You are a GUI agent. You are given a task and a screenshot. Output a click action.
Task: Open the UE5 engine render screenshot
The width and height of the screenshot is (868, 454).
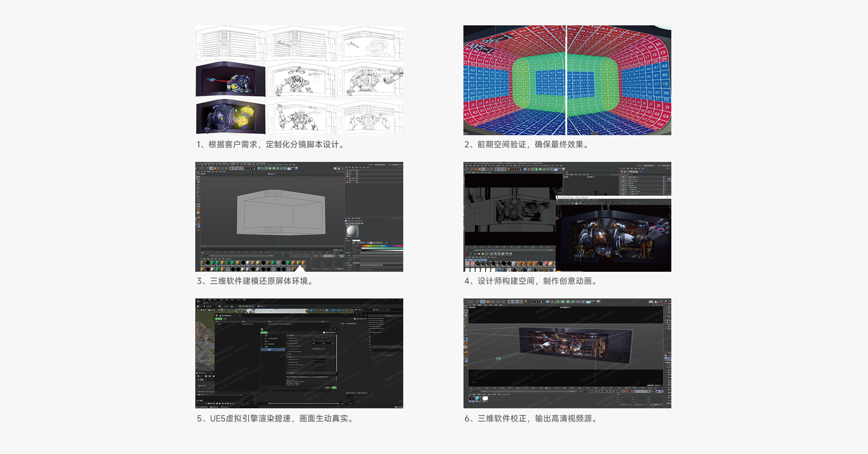(x=299, y=353)
